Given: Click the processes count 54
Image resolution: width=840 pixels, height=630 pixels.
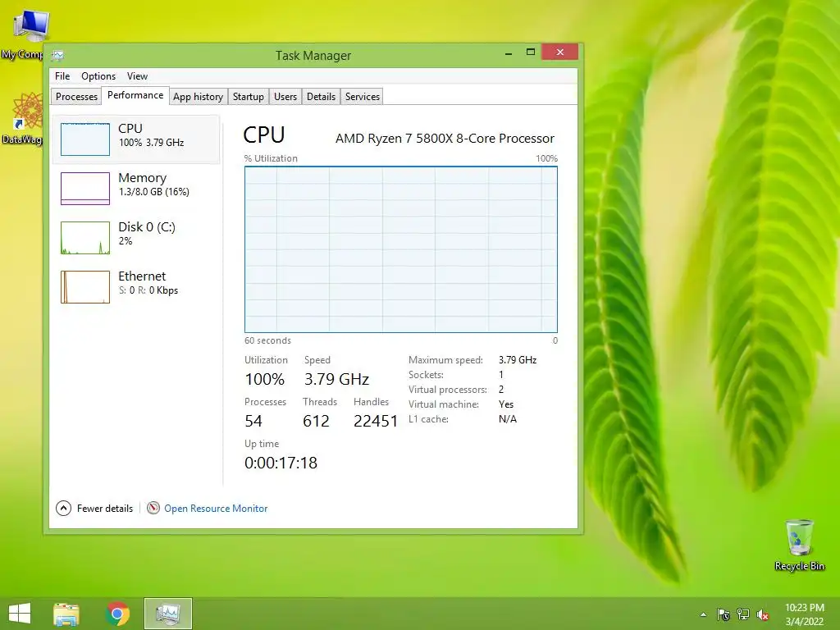Looking at the screenshot, I should coord(253,421).
